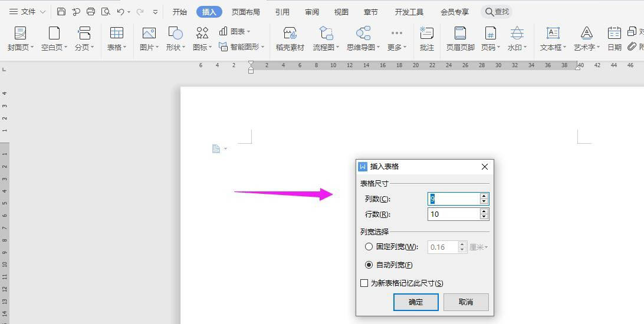Switch to the Page Layout (页面布局) tab

point(245,12)
